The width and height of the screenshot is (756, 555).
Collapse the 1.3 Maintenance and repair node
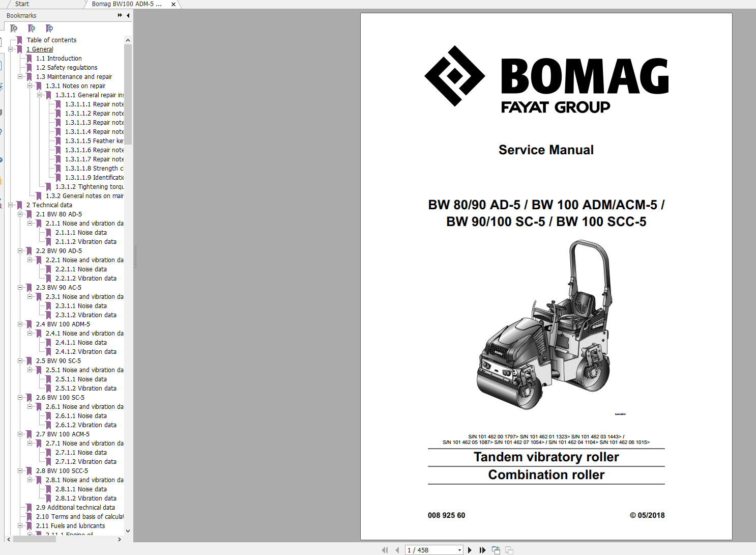(x=20, y=77)
